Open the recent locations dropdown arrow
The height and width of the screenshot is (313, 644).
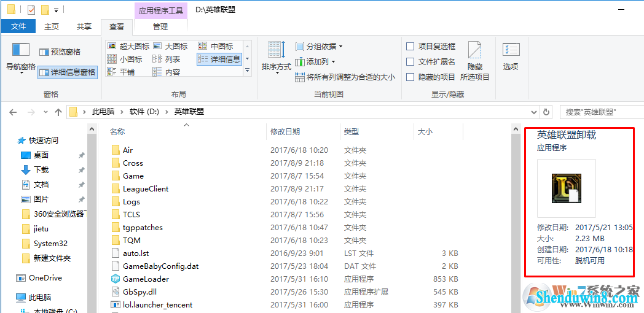point(45,112)
